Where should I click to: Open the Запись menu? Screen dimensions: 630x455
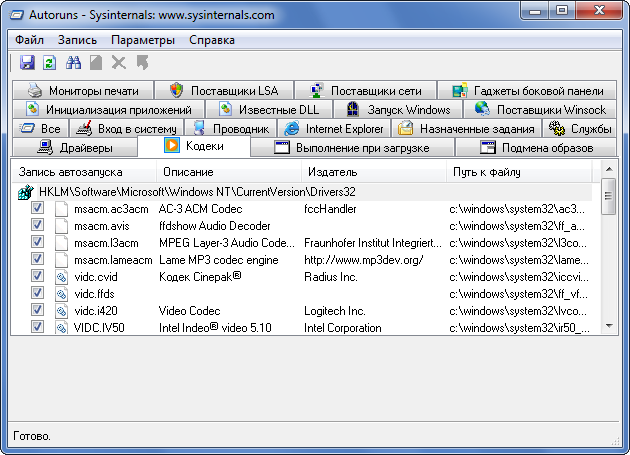[77, 40]
